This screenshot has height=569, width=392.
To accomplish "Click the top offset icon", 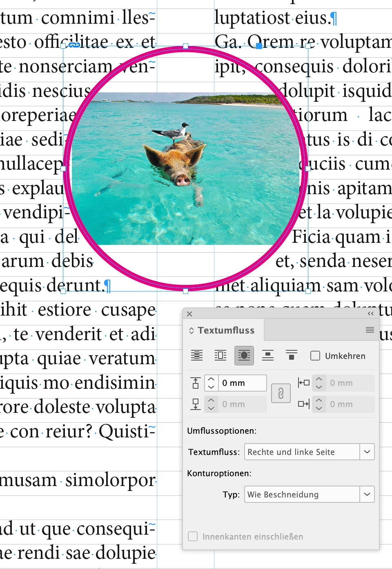I will pyautogui.click(x=196, y=383).
